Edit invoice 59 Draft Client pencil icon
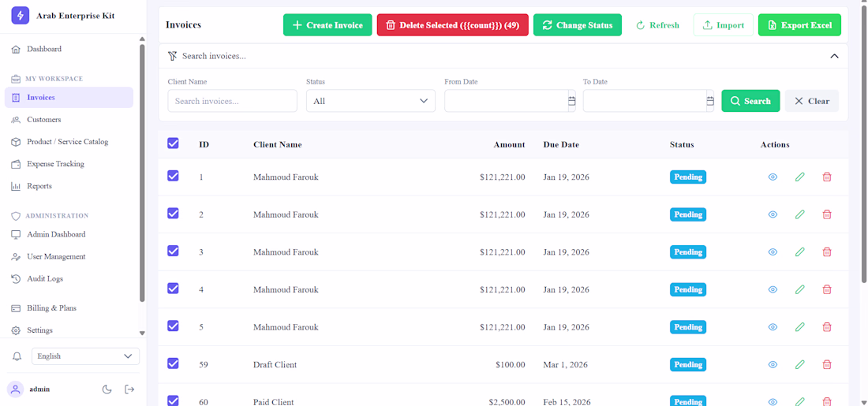The image size is (868, 406). point(799,365)
